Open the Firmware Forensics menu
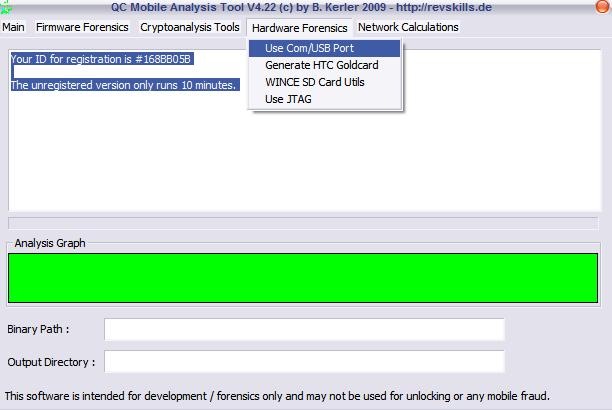Image resolution: width=612 pixels, height=410 pixels. pos(82,27)
